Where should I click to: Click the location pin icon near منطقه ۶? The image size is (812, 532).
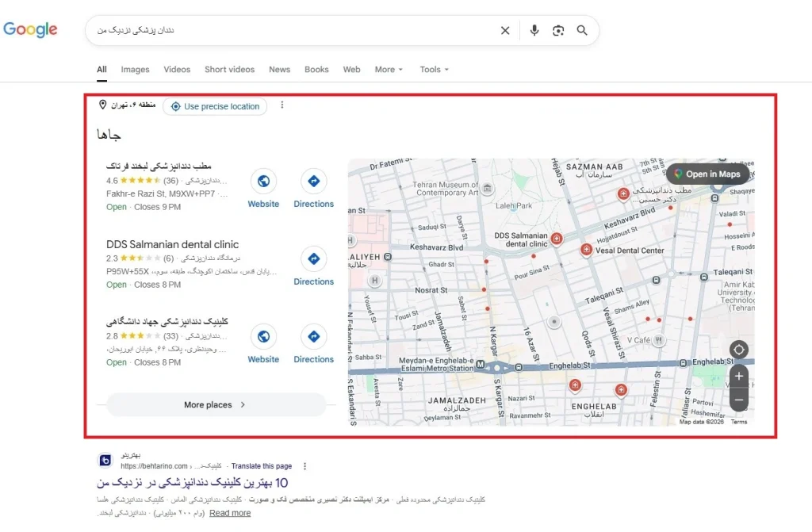pos(102,105)
